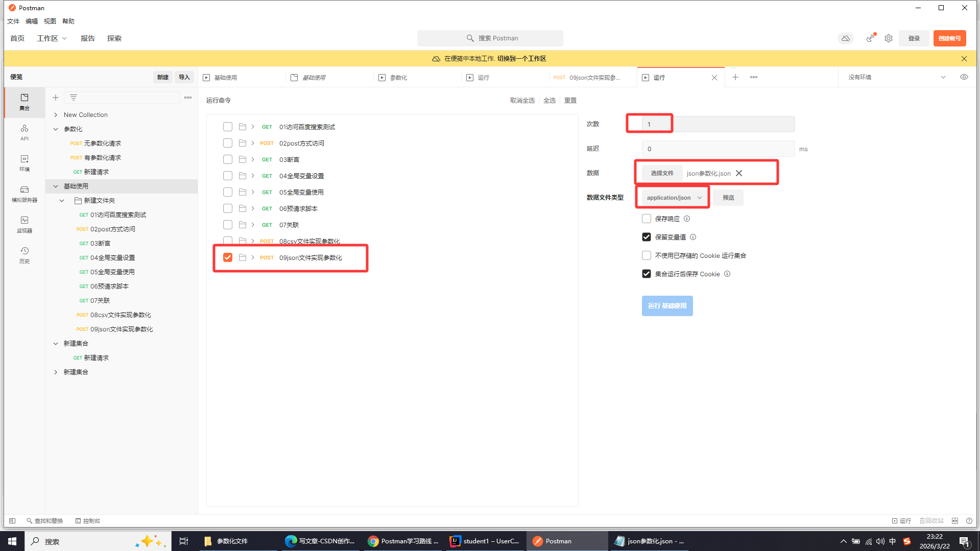Click the plus icon to create a collection
The image size is (980, 551).
click(56, 98)
